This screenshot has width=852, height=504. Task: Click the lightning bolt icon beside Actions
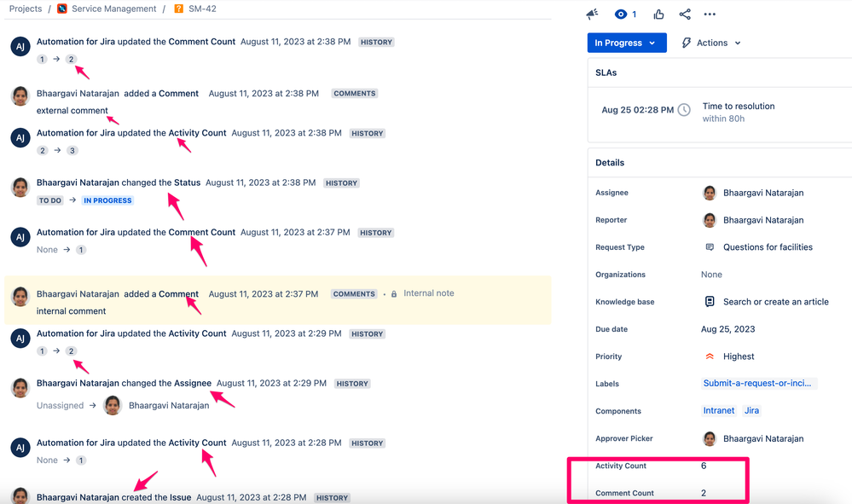pyautogui.click(x=687, y=43)
